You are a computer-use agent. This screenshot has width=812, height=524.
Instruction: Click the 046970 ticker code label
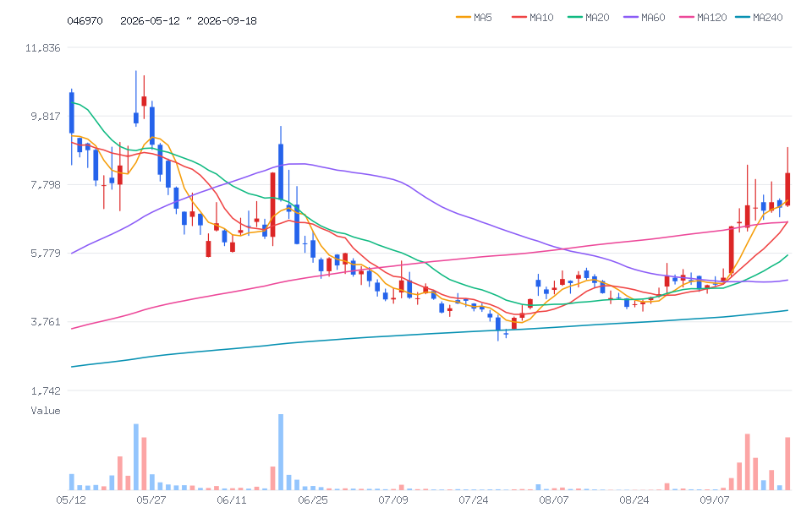coord(85,20)
